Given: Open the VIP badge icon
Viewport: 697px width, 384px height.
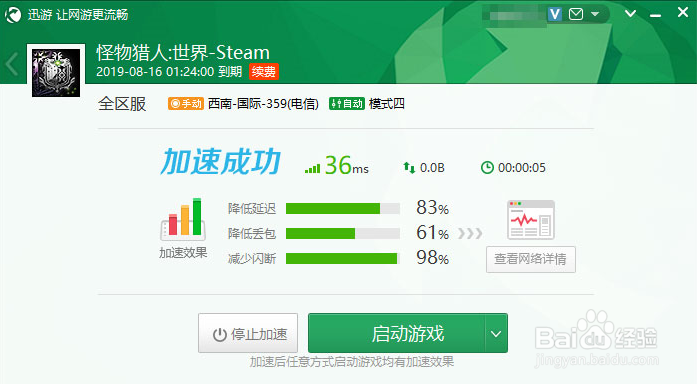Looking at the screenshot, I should (554, 14).
